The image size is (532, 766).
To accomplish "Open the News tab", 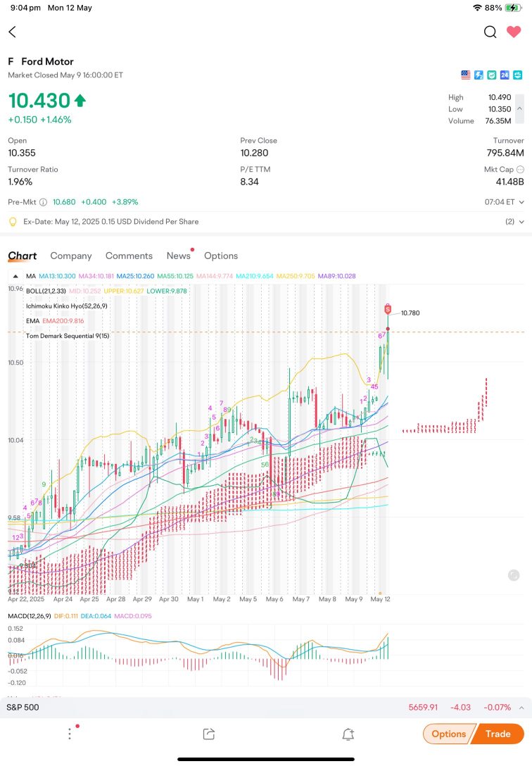I will point(178,256).
